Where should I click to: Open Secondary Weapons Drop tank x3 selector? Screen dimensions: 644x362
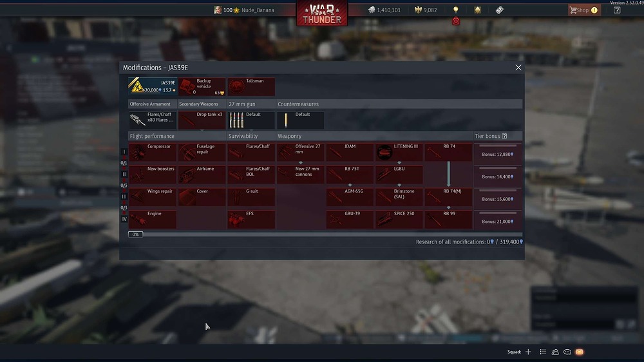pos(202,120)
